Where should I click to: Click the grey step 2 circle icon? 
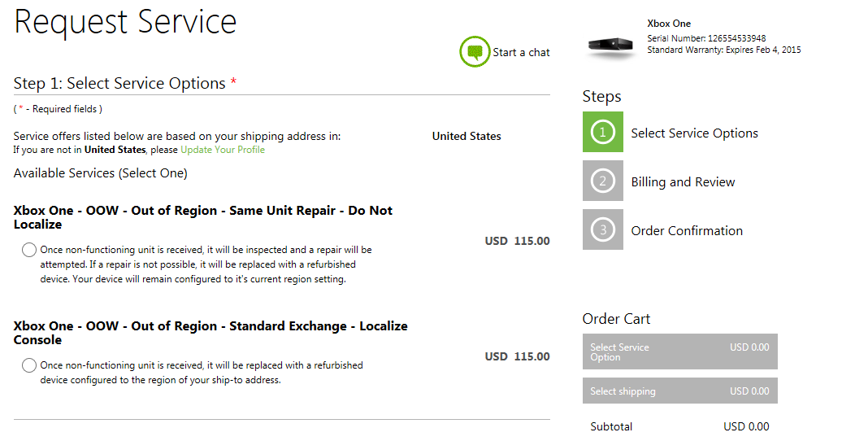coord(603,181)
